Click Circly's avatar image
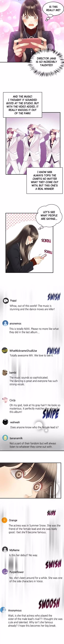This screenshot has height=644, width=64. 5,400
